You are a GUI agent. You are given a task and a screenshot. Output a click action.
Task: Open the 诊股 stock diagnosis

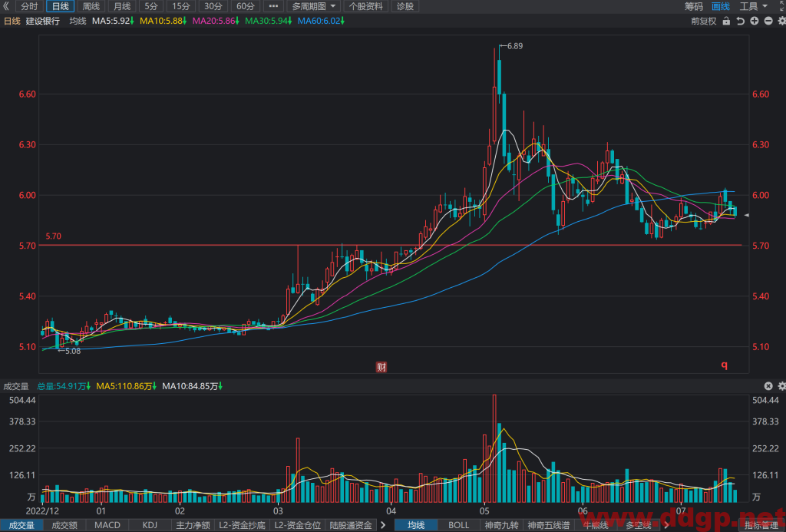405,6
